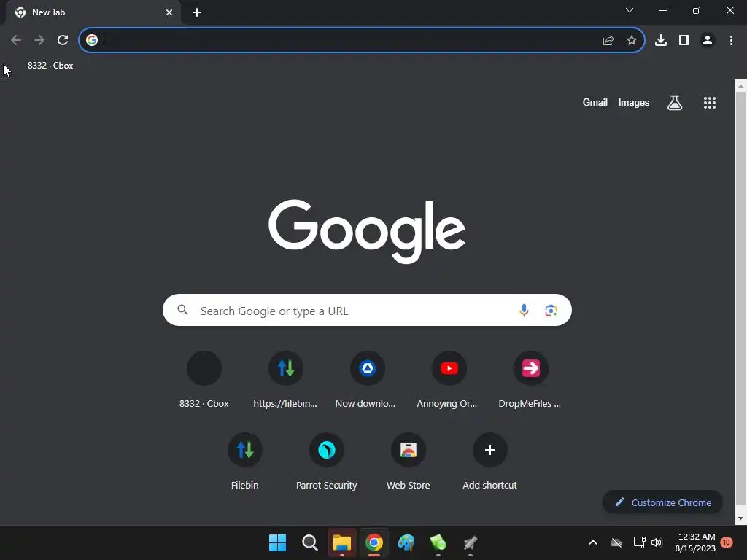Minimize the Chrome window

(663, 10)
